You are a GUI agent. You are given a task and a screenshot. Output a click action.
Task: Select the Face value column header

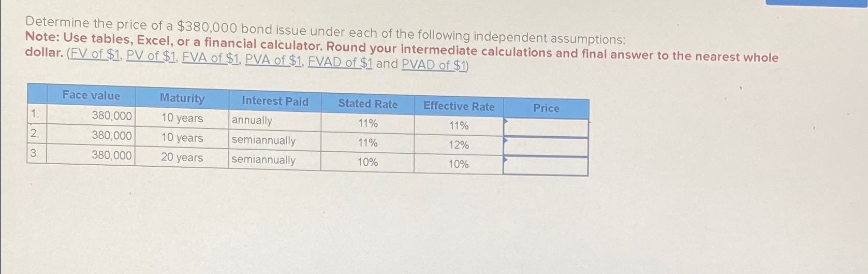click(x=91, y=95)
